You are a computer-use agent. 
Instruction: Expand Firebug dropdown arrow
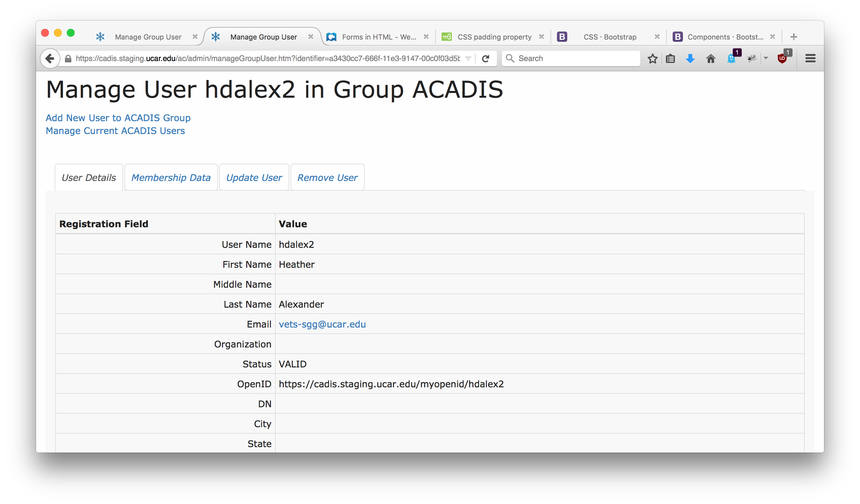766,59
